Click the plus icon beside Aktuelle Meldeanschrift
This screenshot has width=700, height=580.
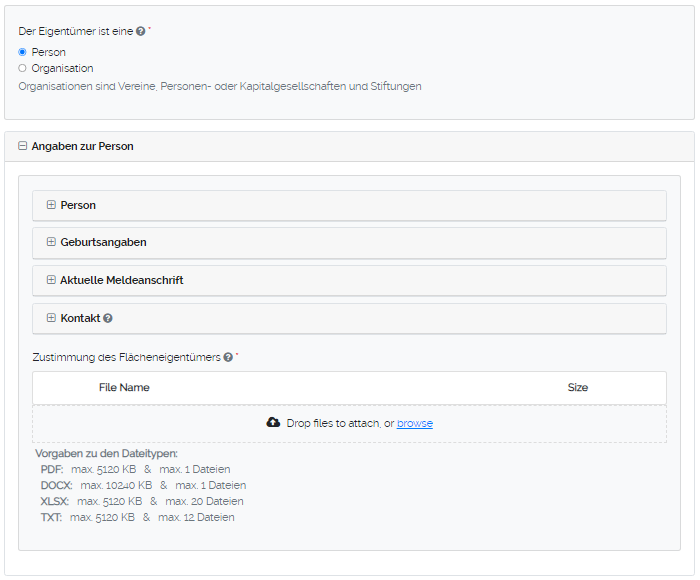point(51,280)
